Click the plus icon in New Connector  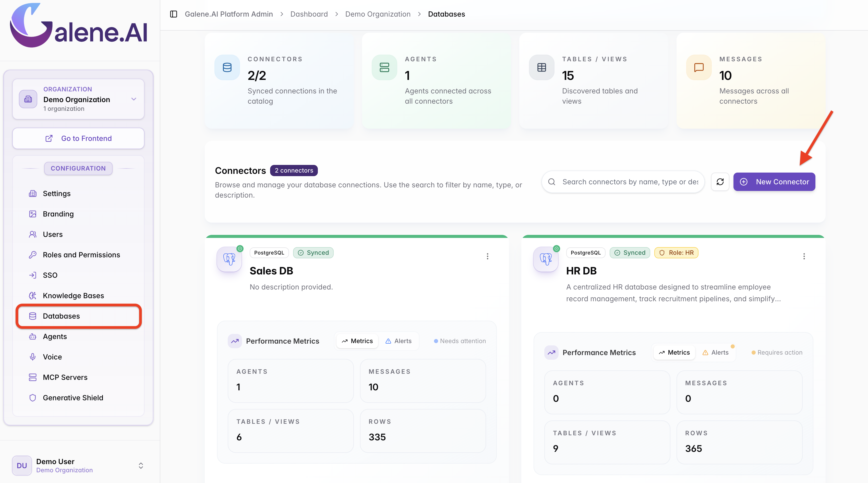pyautogui.click(x=744, y=182)
